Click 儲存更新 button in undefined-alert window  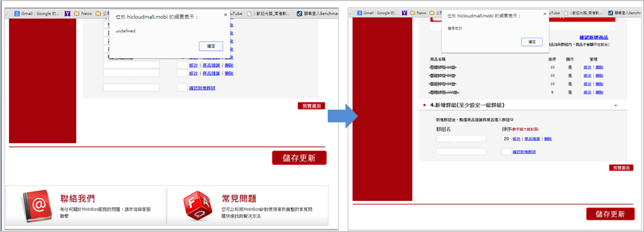point(299,158)
